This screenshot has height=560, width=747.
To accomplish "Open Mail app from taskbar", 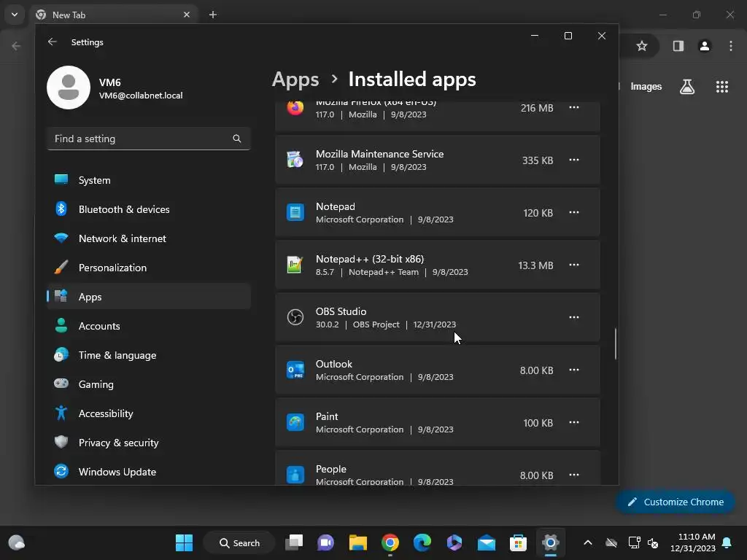I will click(x=487, y=542).
